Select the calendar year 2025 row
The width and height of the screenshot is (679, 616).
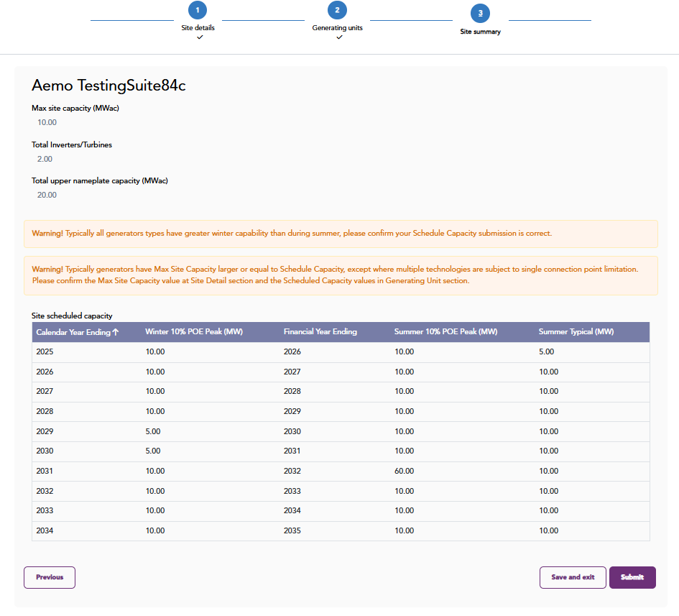(45, 352)
